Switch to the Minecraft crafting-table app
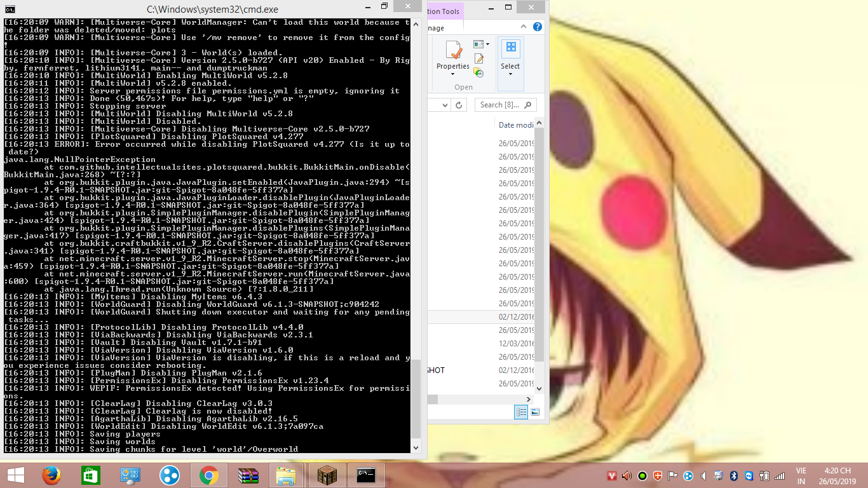Viewport: 868px width, 488px height. tap(326, 475)
